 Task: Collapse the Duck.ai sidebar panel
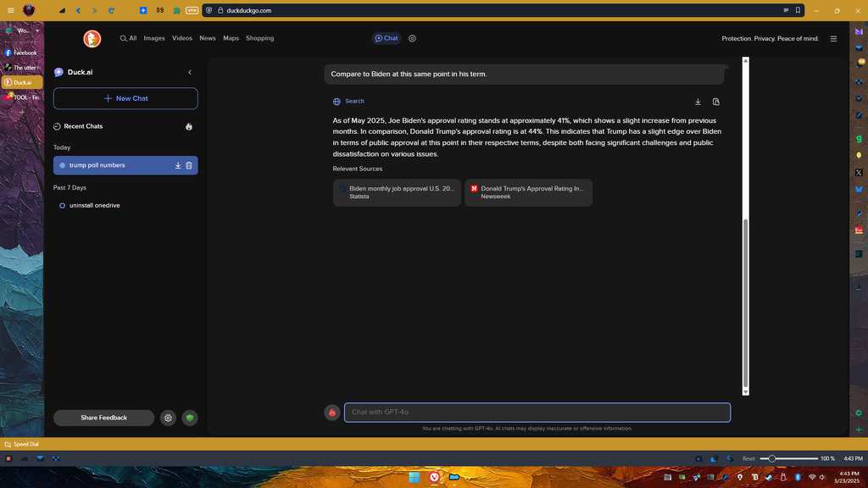[190, 73]
